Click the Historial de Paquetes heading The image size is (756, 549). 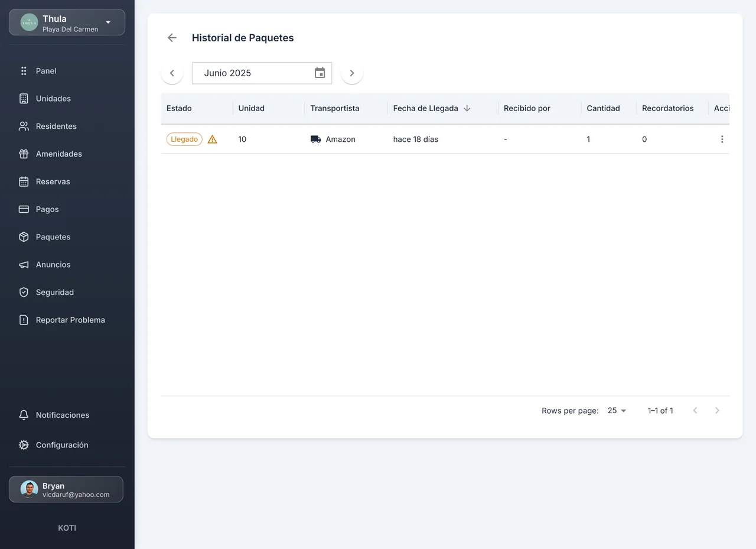243,38
